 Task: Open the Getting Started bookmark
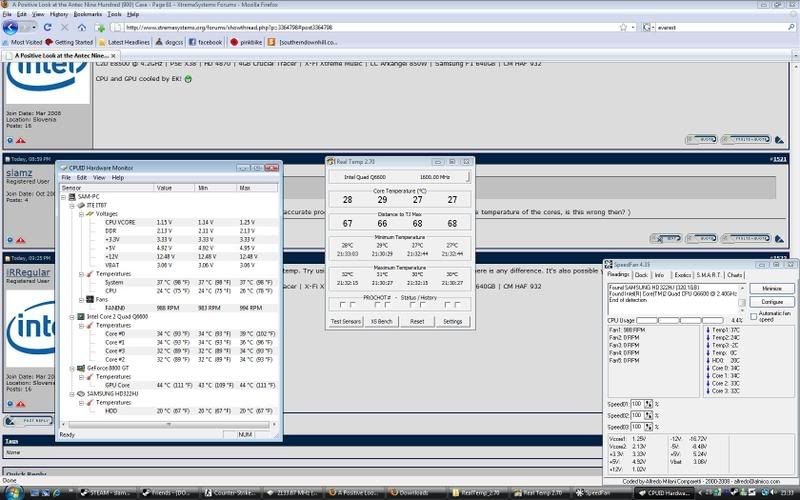(x=69, y=42)
